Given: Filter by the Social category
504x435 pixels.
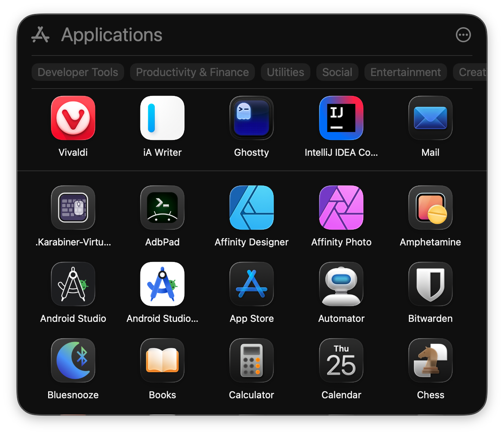Looking at the screenshot, I should [337, 72].
